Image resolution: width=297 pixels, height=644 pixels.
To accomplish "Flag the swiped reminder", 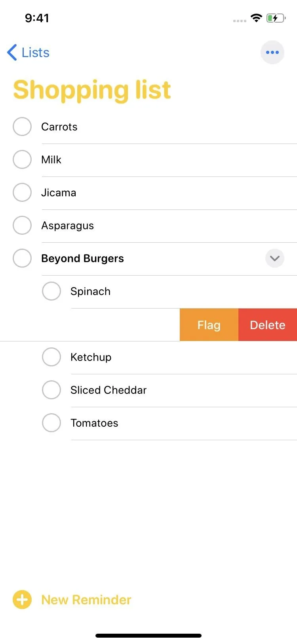I will (209, 325).
